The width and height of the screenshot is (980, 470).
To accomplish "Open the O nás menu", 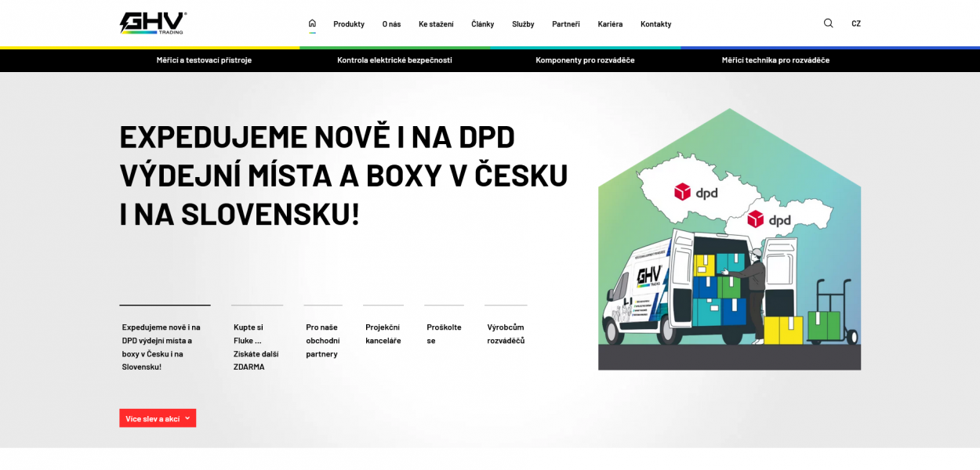I will 391,24.
